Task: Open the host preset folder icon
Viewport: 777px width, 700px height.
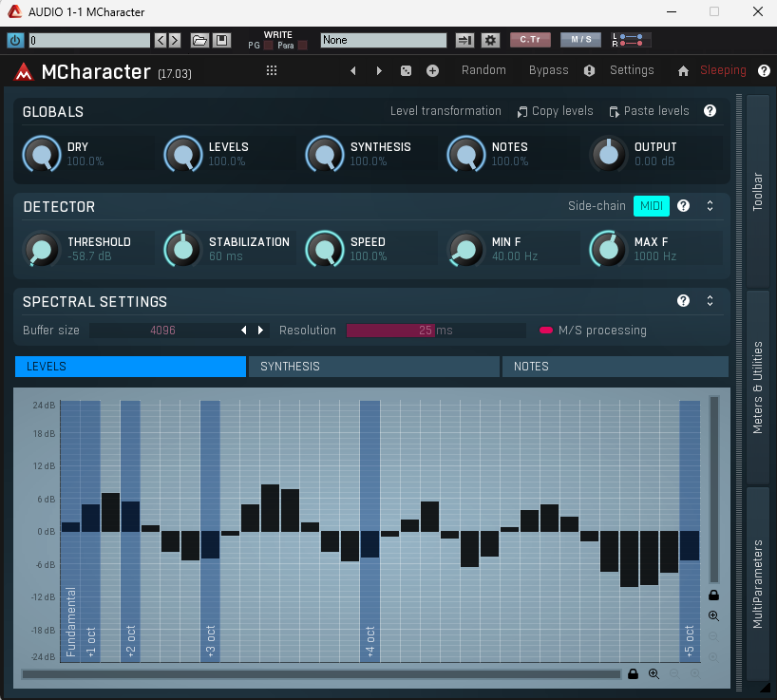Action: tap(199, 40)
